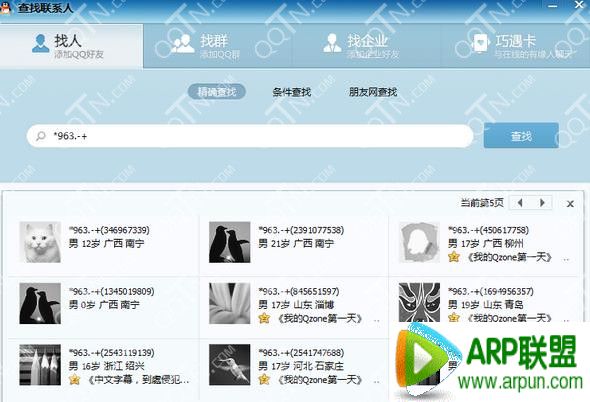The width and height of the screenshot is (590, 402).
Task: Open avatar of user 450617758
Action: (x=419, y=242)
